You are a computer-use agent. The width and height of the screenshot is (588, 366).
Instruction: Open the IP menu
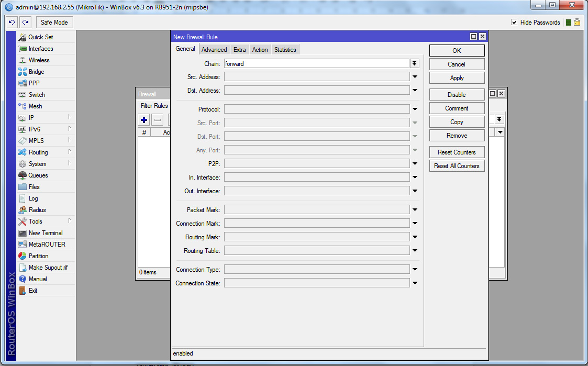(x=46, y=118)
